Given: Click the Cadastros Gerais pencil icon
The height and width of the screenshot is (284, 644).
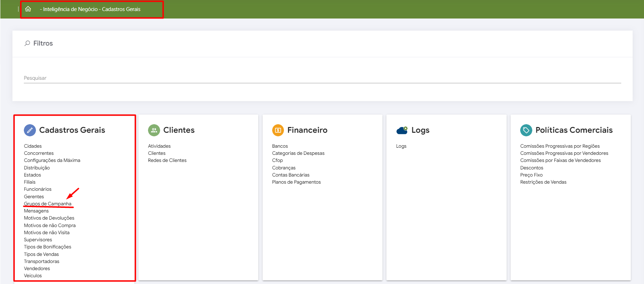Looking at the screenshot, I should (x=30, y=130).
